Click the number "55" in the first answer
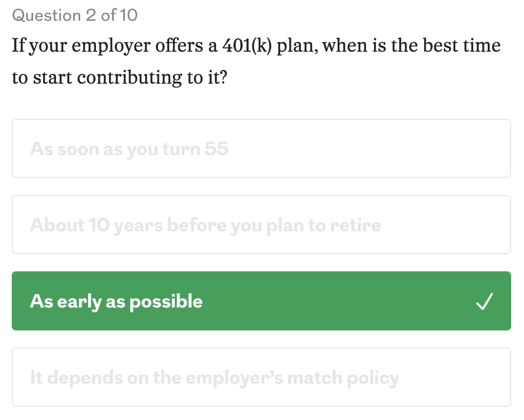Image resolution: width=524 pixels, height=420 pixels. tap(216, 149)
